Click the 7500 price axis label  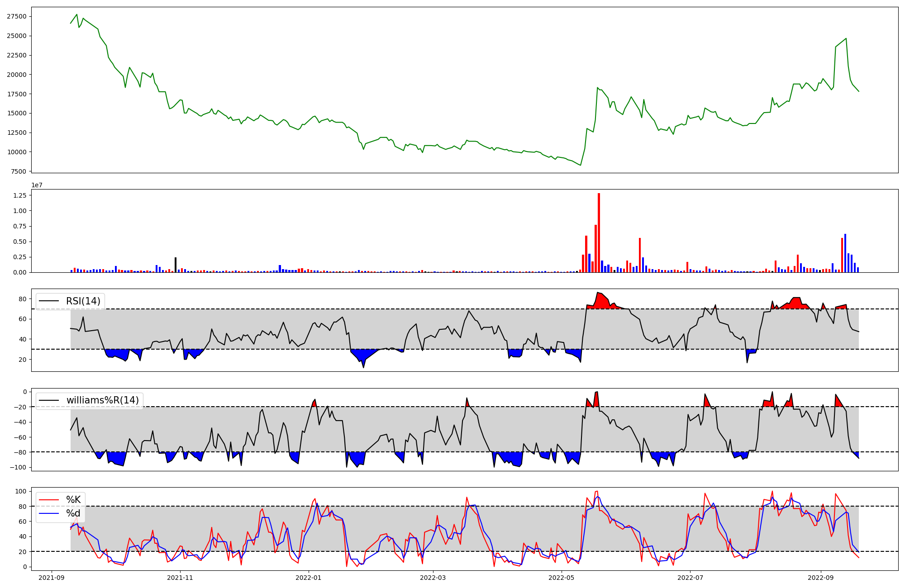point(19,171)
